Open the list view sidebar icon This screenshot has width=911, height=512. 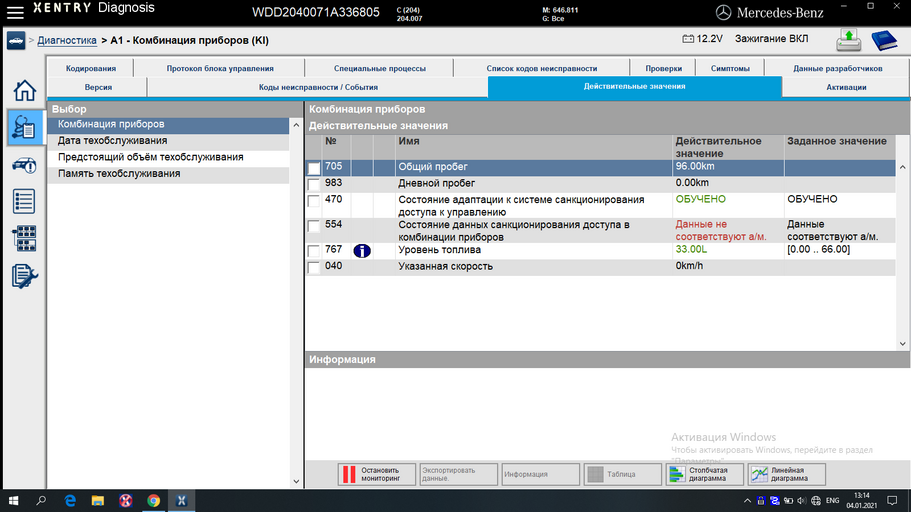[24, 201]
